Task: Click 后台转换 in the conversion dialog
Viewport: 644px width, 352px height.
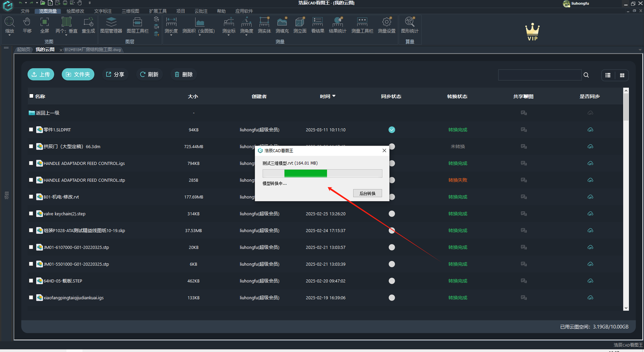Action: (367, 193)
